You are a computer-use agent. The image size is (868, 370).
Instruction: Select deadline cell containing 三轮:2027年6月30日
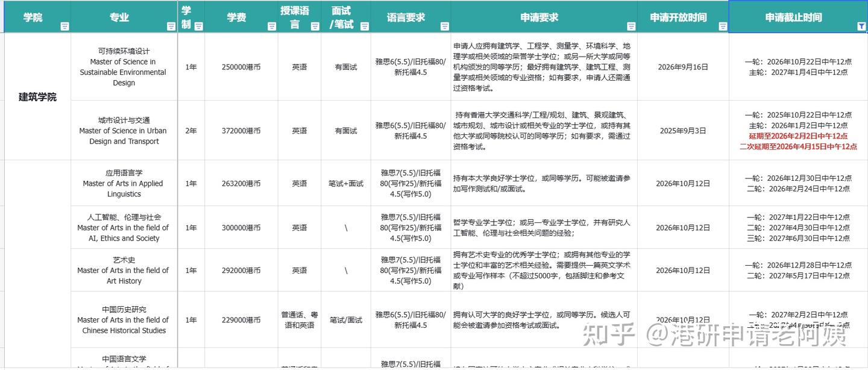(798, 227)
